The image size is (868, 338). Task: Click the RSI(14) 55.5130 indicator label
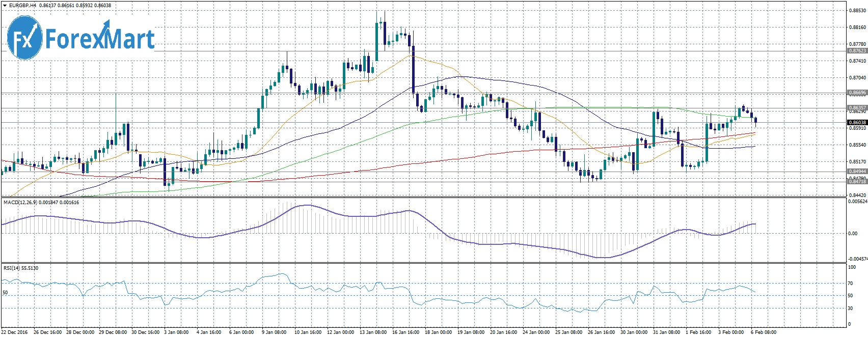click(x=20, y=268)
